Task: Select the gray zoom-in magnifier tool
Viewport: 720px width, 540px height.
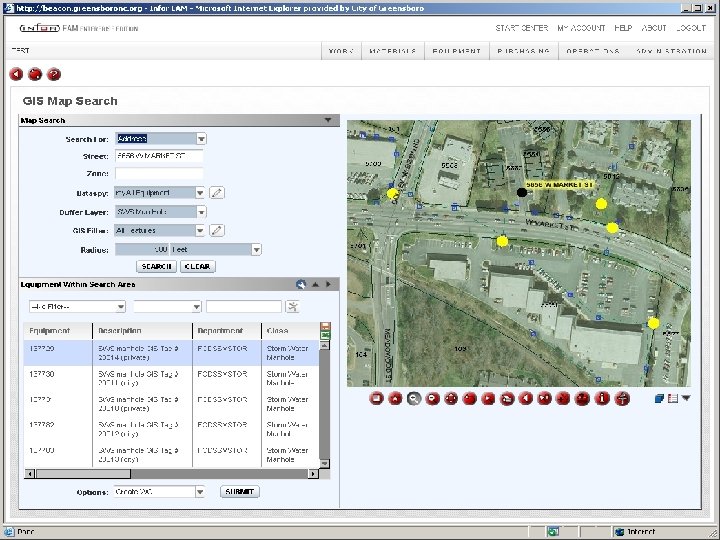Action: 414,399
